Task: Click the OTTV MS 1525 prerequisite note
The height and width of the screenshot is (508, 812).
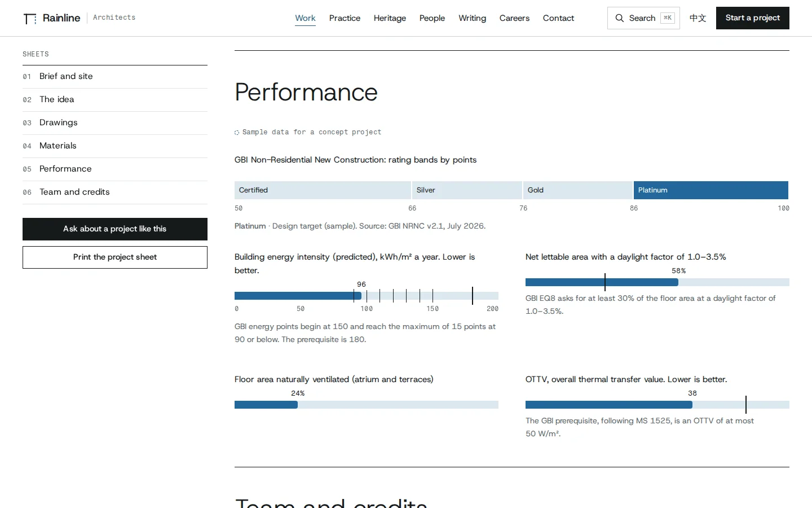Action: point(639,427)
